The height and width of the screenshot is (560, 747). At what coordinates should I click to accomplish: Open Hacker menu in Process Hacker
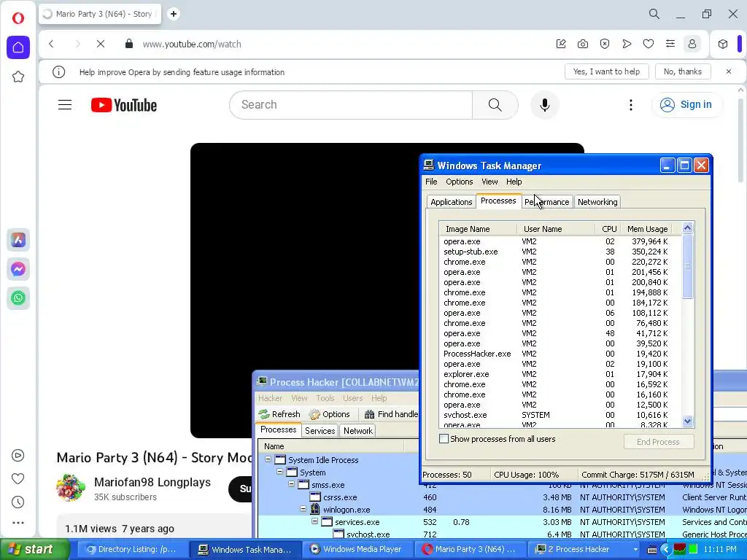(x=270, y=398)
